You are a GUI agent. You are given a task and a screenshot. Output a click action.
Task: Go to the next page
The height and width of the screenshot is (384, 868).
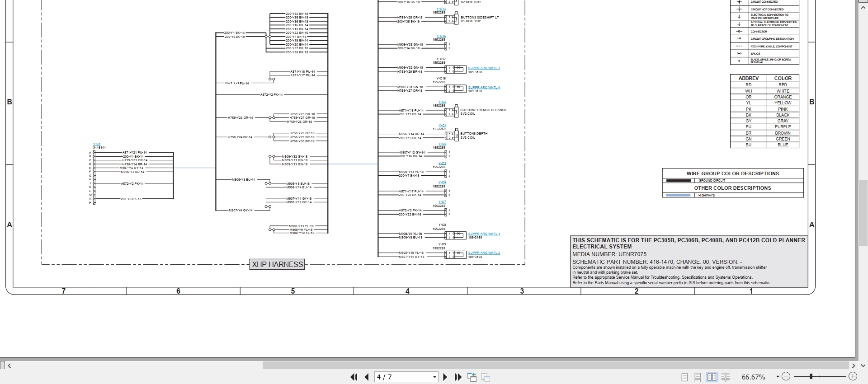[445, 377]
